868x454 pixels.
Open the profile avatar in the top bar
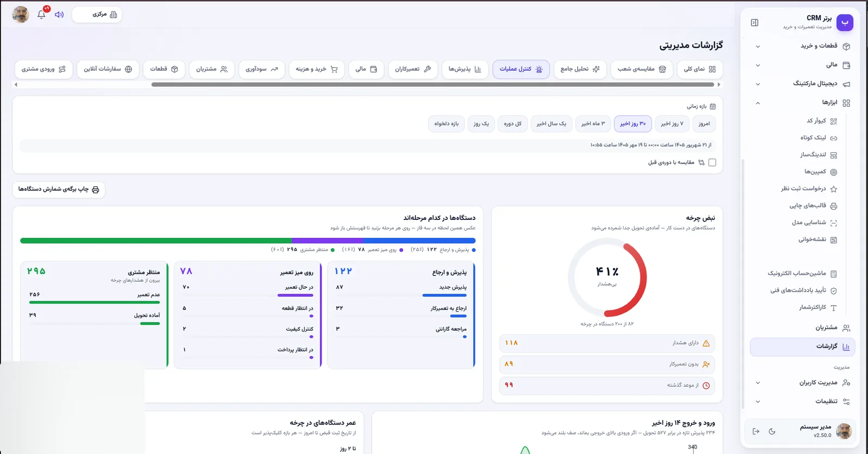(21, 15)
